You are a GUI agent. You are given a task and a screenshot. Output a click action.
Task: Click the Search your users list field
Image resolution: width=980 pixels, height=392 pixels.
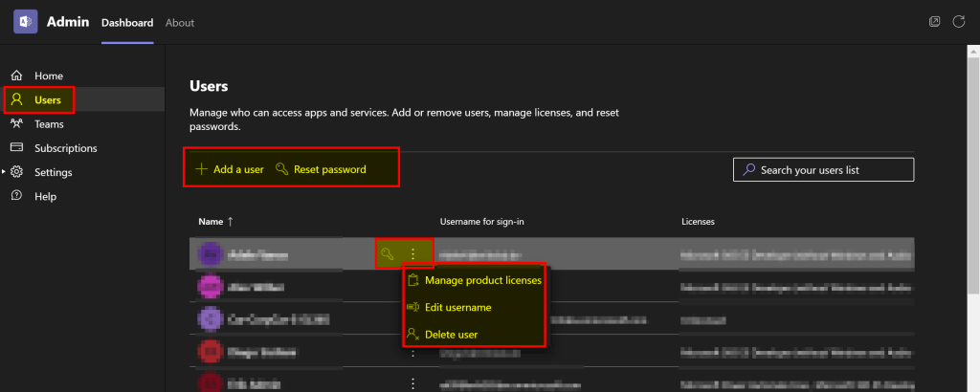823,170
